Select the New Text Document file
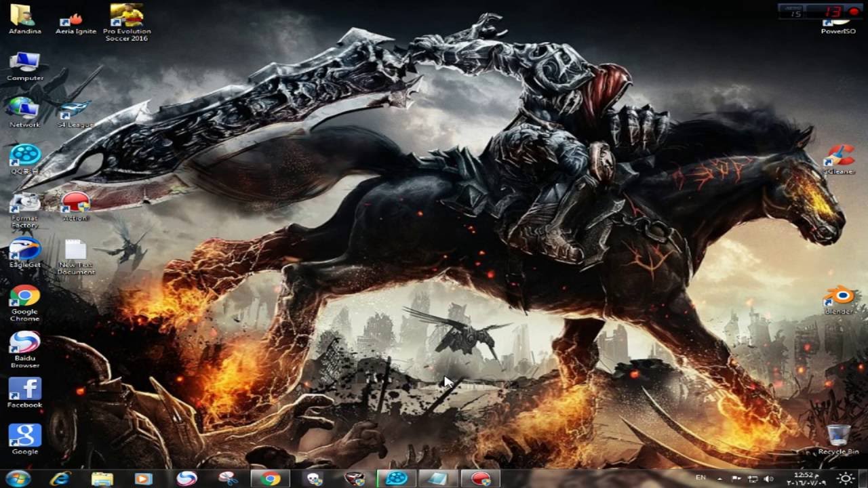Screen dimensions: 868x488 [76, 256]
